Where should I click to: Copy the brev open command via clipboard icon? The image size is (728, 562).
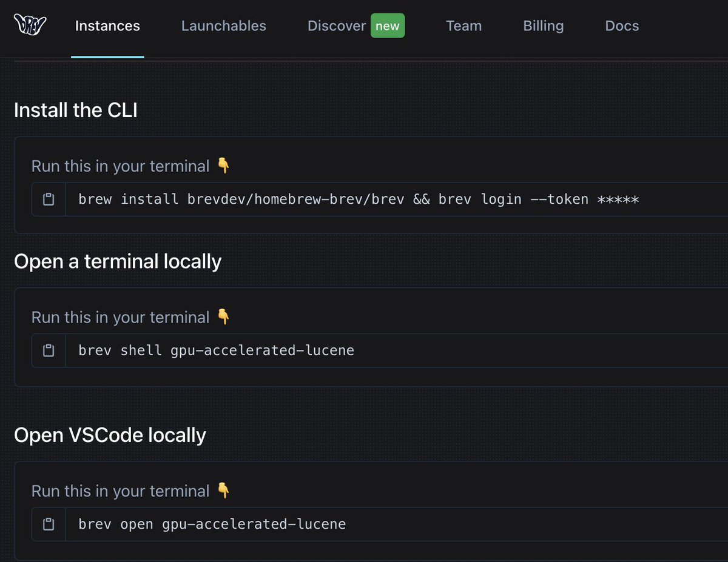point(49,524)
